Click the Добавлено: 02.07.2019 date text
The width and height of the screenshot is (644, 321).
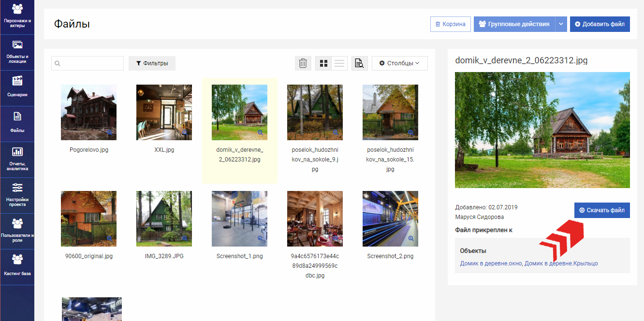click(x=486, y=207)
